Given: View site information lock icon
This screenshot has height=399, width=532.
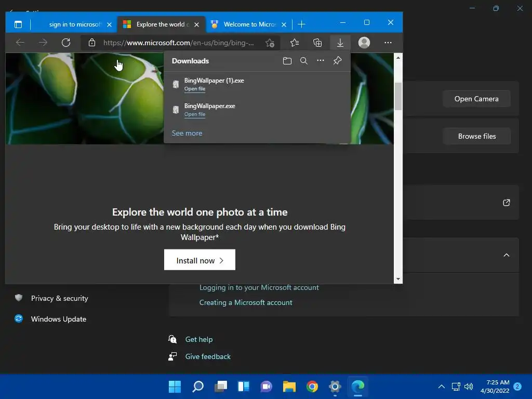Looking at the screenshot, I should [x=91, y=43].
